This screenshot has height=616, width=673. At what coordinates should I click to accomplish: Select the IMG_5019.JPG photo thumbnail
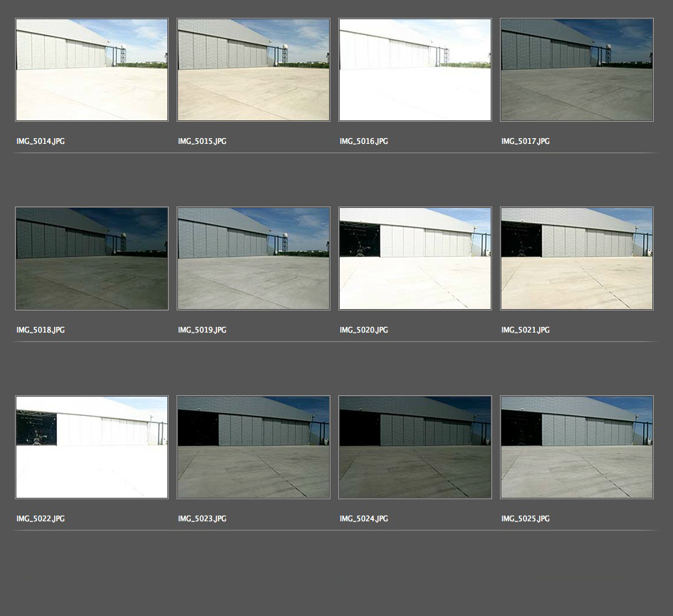[254, 259]
